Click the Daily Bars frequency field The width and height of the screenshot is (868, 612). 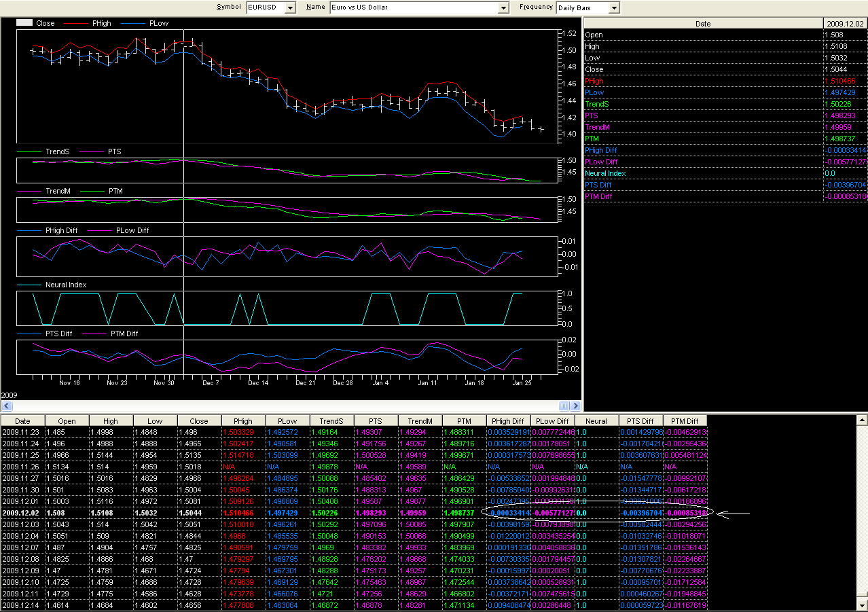click(582, 7)
